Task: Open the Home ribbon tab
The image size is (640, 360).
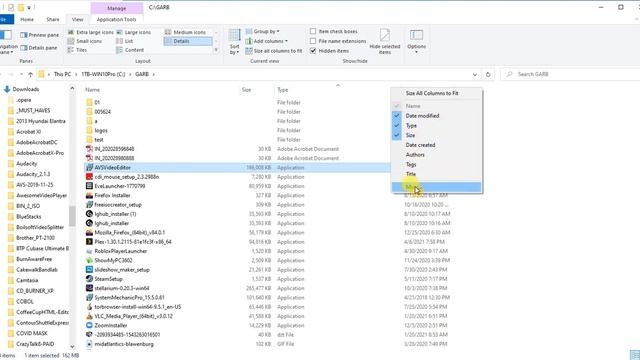Action: tap(27, 19)
